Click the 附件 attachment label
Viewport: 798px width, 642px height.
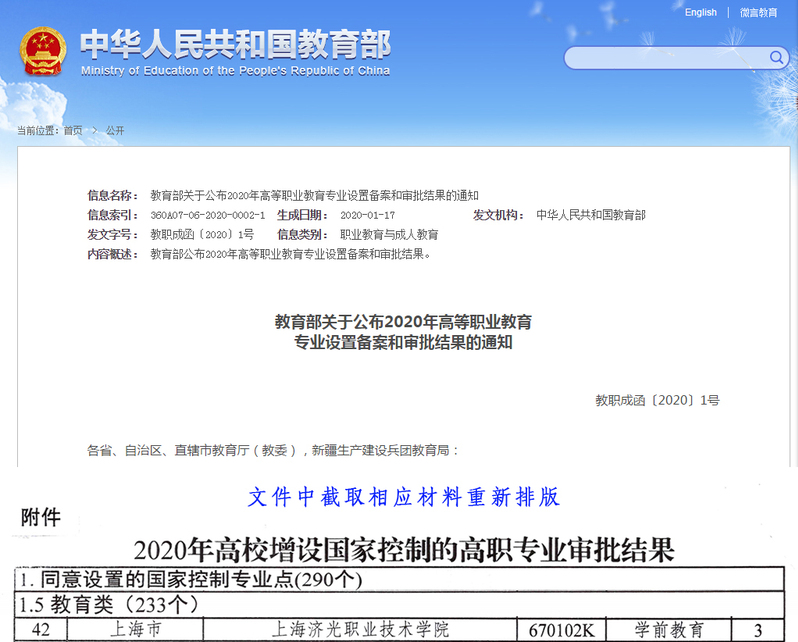click(x=41, y=518)
